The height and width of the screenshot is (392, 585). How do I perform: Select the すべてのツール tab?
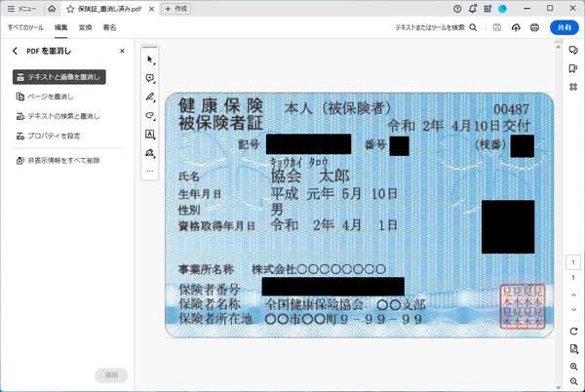point(25,27)
